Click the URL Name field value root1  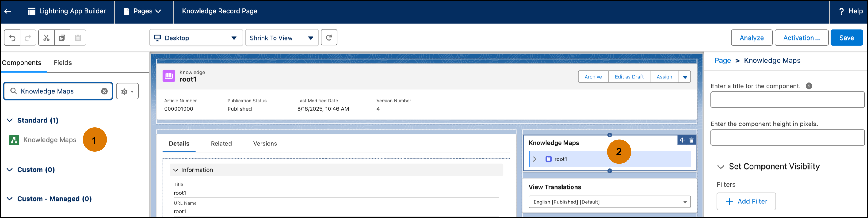pos(180,211)
